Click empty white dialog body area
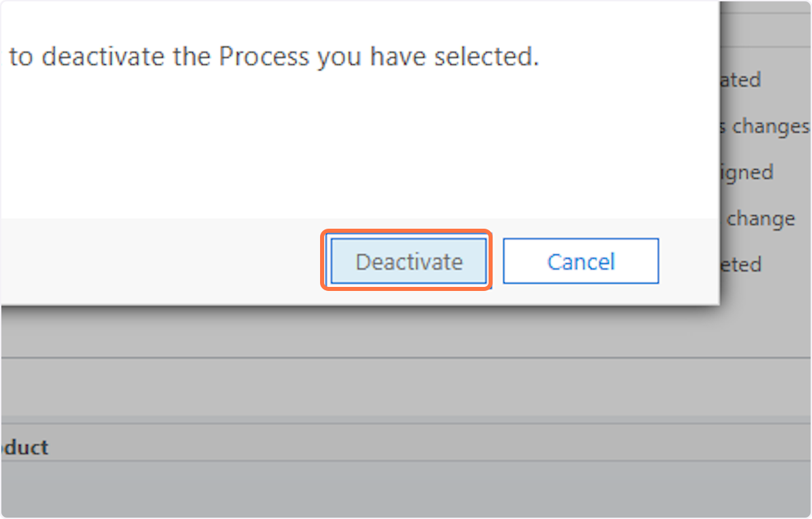 coord(338,149)
